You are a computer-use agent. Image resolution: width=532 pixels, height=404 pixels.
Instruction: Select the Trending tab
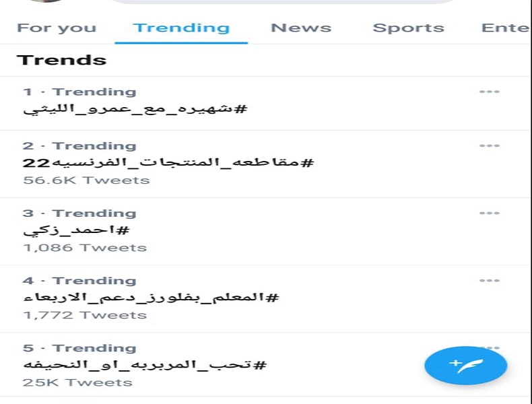(x=181, y=28)
